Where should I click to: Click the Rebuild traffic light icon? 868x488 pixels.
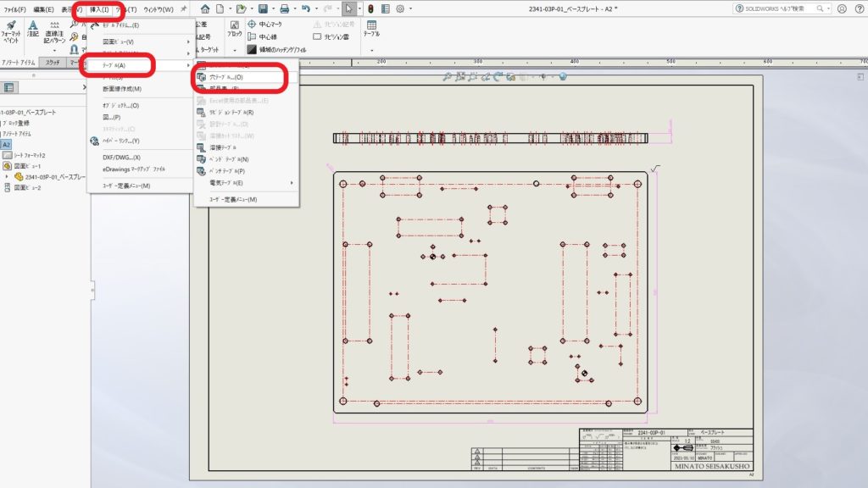click(x=370, y=9)
